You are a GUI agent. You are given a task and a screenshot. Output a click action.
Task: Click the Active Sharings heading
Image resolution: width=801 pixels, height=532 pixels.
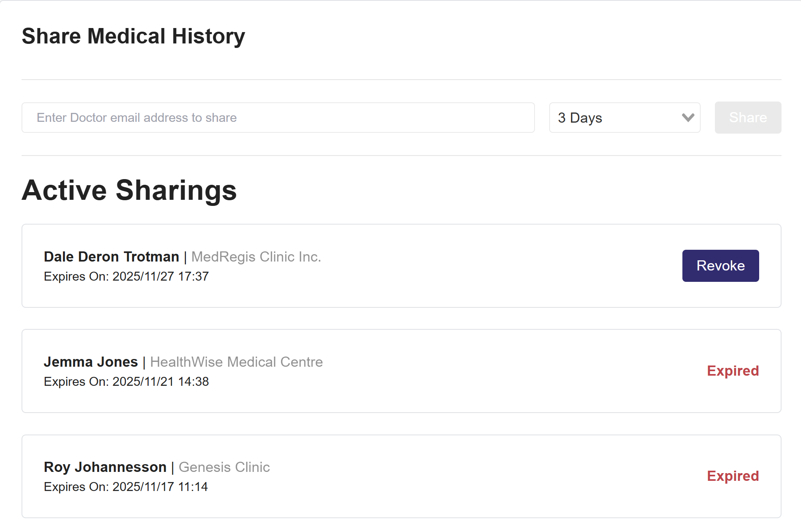point(129,190)
